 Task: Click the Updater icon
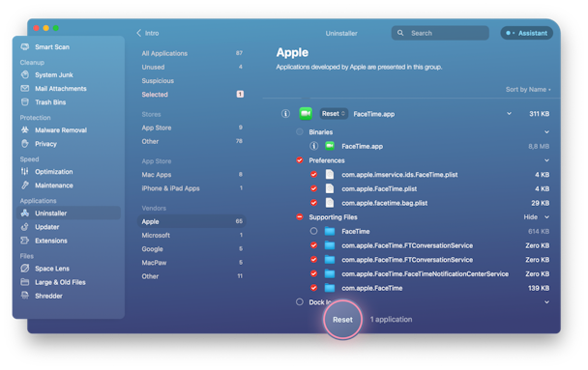click(x=25, y=227)
